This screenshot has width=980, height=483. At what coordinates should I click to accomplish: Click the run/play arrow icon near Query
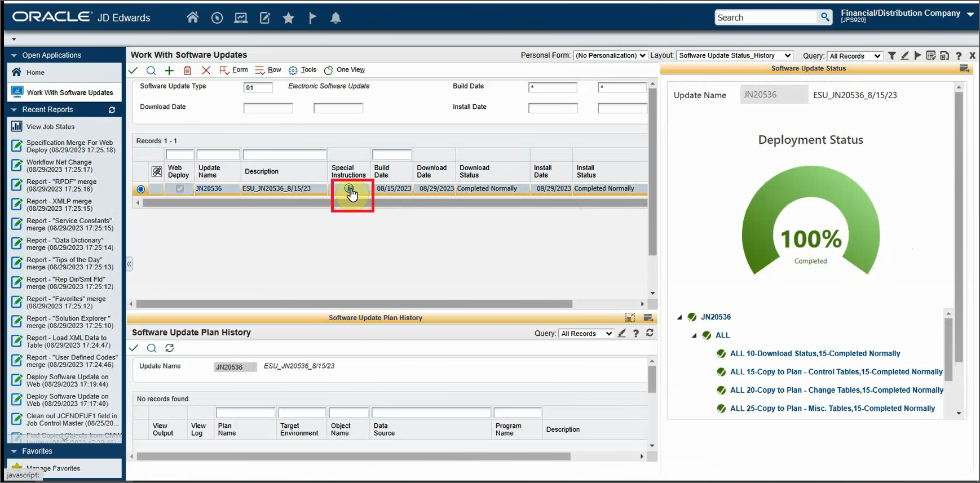[917, 55]
